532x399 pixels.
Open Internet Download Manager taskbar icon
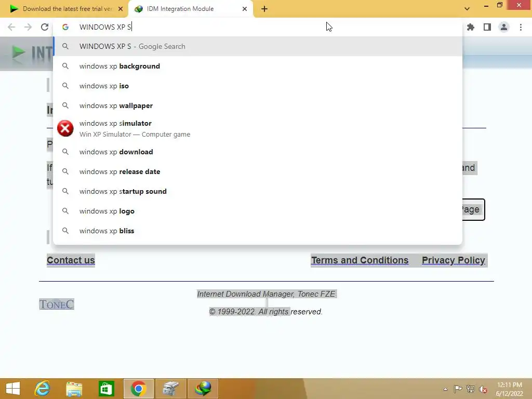pyautogui.click(x=203, y=389)
